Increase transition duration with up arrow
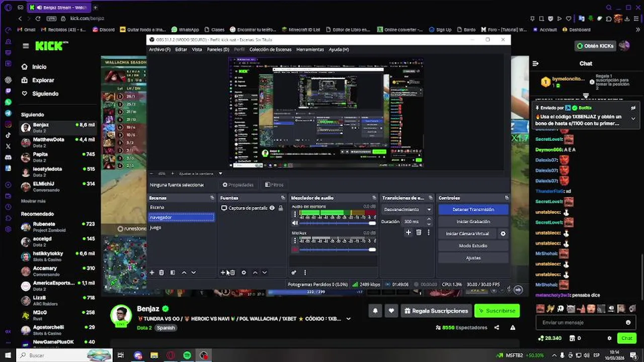 click(x=429, y=220)
